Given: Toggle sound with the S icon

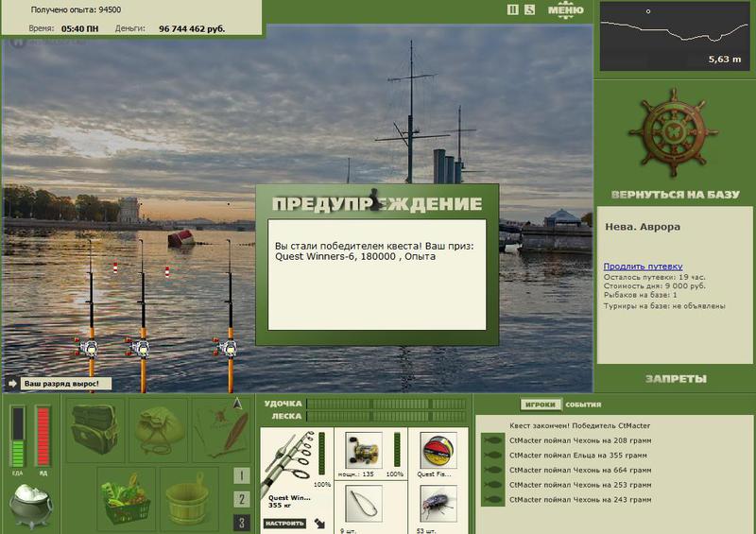Looking at the screenshot, I should [x=529, y=9].
